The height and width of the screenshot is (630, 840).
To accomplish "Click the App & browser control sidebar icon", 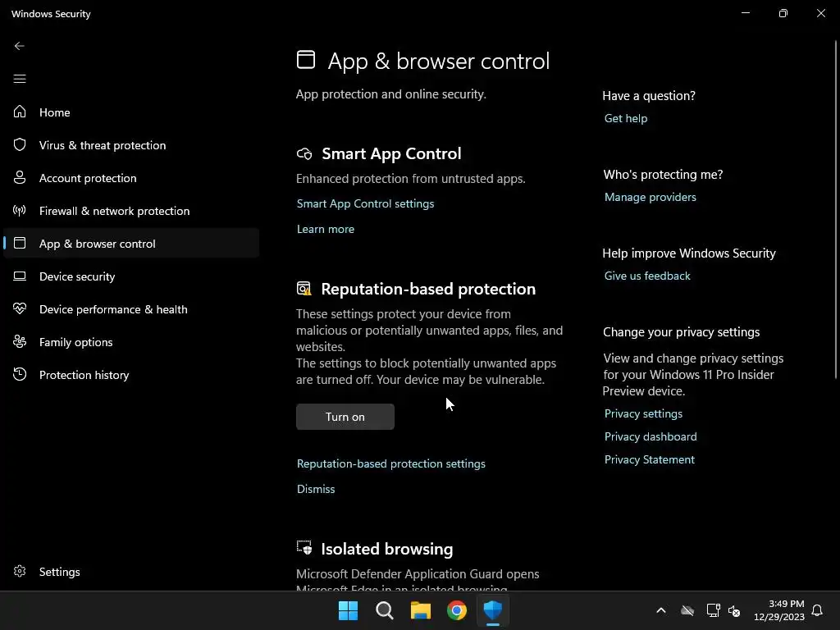I will [20, 243].
